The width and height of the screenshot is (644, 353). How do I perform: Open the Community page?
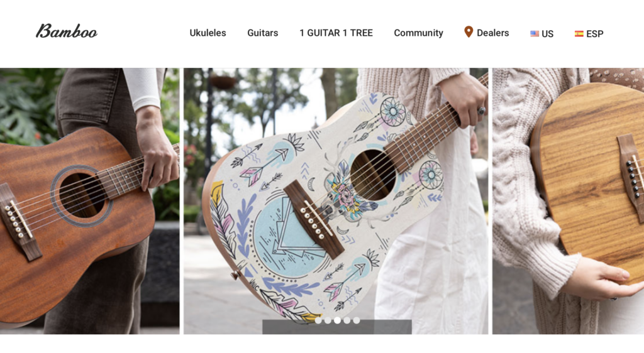click(x=418, y=33)
